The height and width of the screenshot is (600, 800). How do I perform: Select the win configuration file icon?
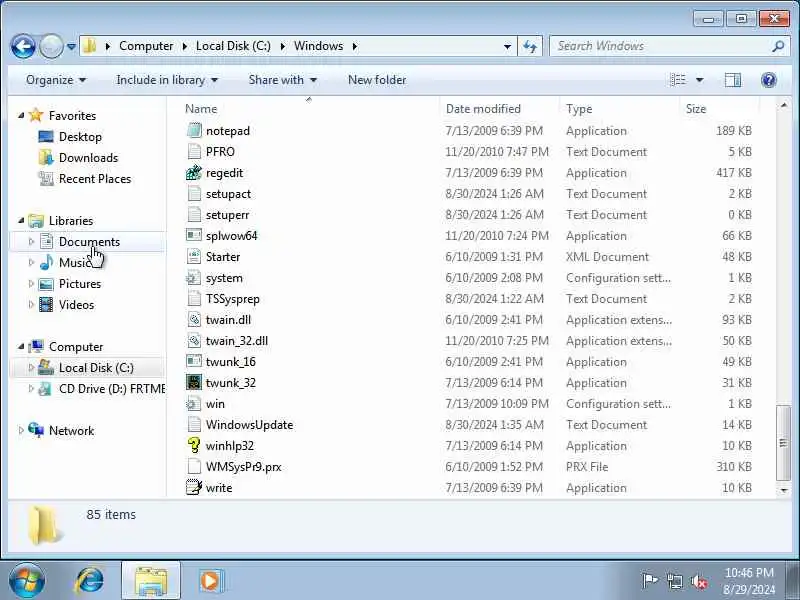(194, 404)
